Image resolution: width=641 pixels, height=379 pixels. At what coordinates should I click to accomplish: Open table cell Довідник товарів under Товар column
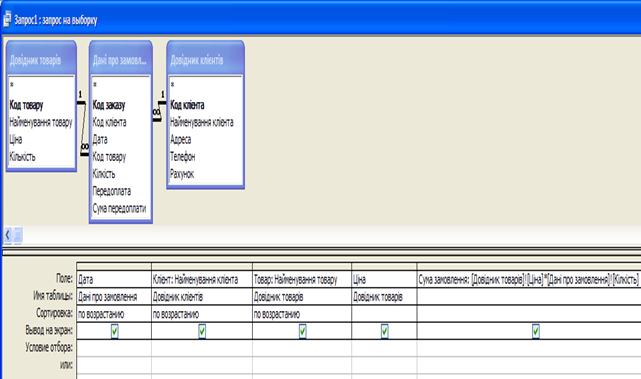tap(302, 297)
